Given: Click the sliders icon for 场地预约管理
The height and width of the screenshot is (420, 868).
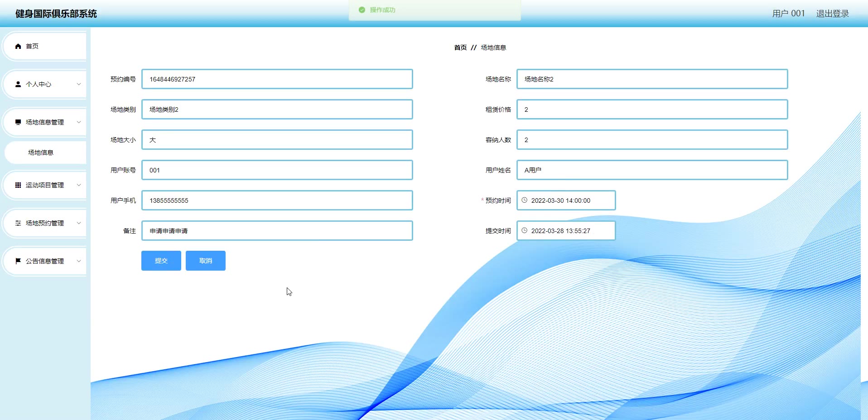Looking at the screenshot, I should pos(18,223).
